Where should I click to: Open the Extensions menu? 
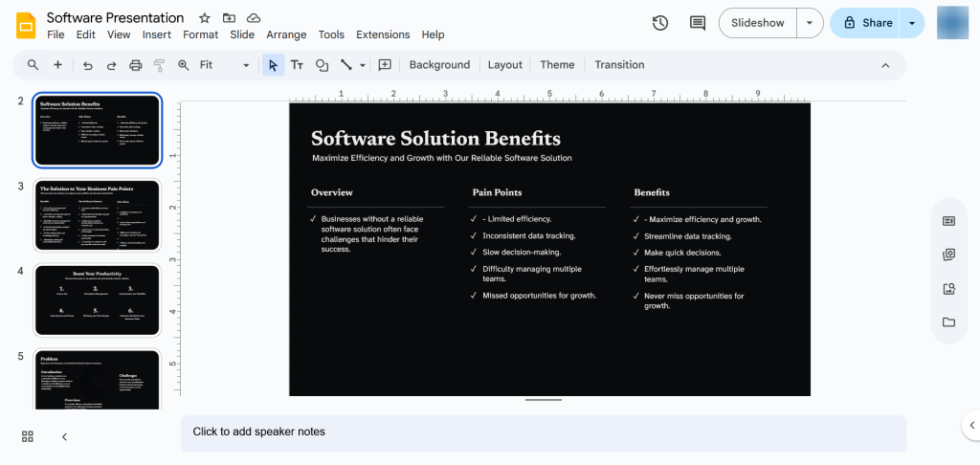pyautogui.click(x=383, y=34)
